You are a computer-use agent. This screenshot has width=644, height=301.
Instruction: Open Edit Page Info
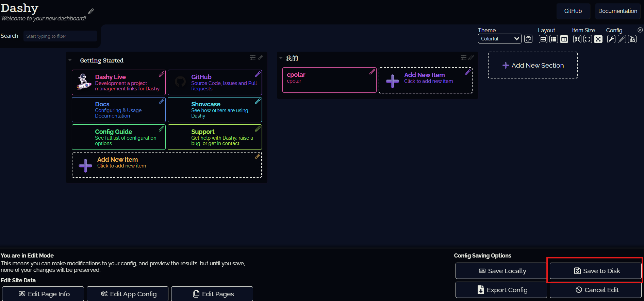pyautogui.click(x=43, y=294)
